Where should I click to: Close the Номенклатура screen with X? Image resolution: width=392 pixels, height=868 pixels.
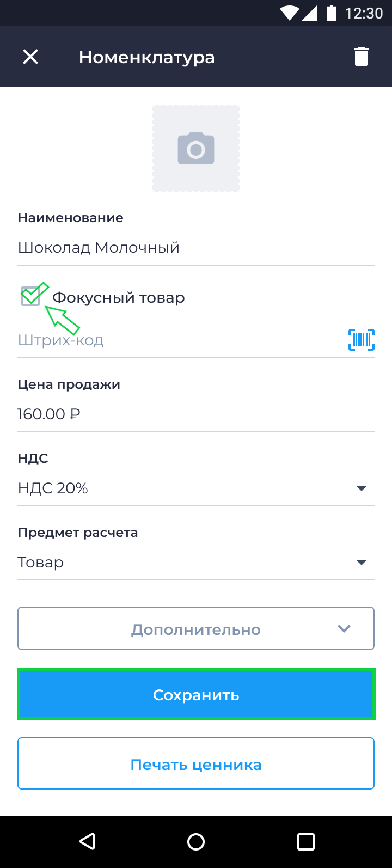pyautogui.click(x=30, y=57)
